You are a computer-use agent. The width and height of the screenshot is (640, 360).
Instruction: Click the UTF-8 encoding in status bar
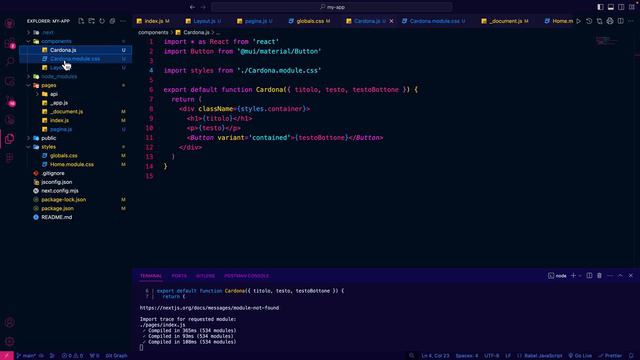[x=491, y=356]
